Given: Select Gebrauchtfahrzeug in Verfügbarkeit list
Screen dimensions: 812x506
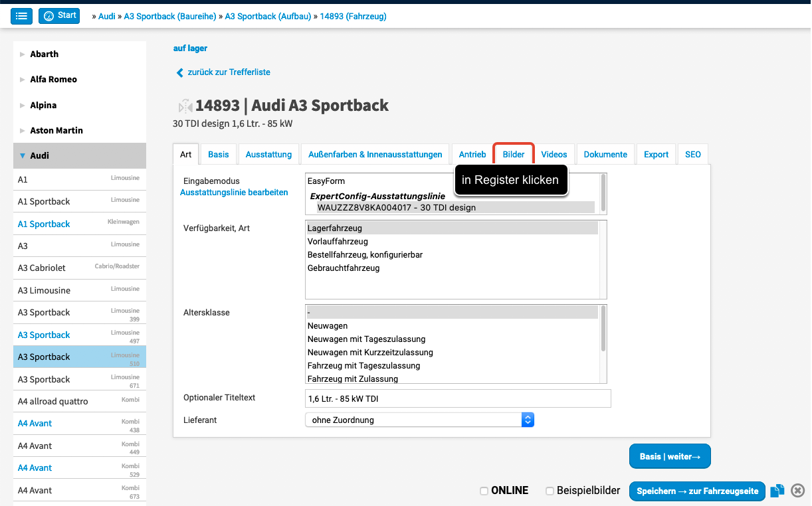Looking at the screenshot, I should [x=344, y=268].
